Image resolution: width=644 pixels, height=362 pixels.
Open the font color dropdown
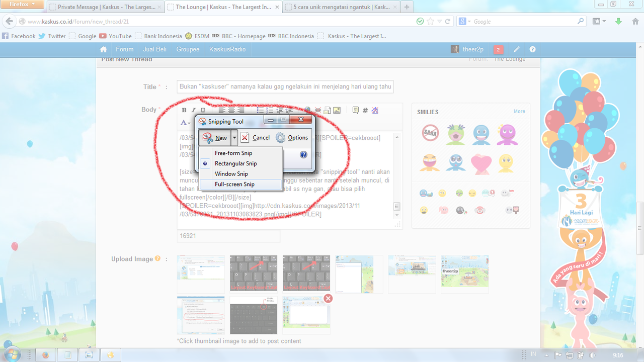[x=185, y=123]
